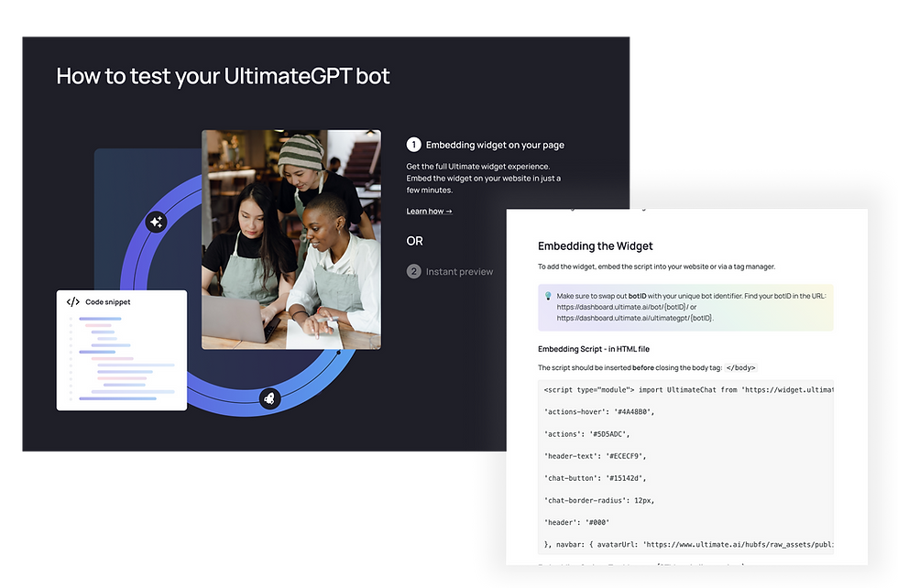Click 'The script should be inserted before' sentence
This screenshot has height=588, width=898.
tap(630, 367)
